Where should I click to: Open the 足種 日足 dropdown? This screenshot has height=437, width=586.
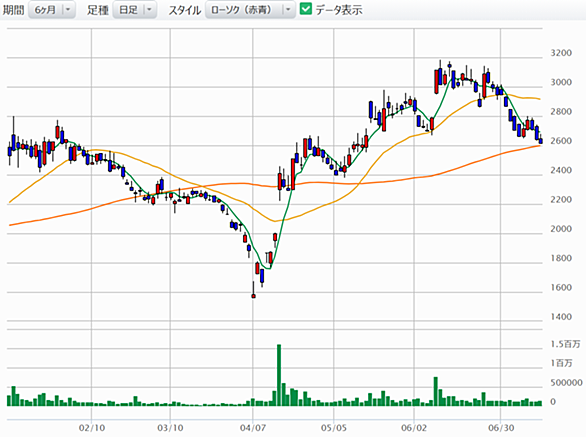[x=135, y=10]
